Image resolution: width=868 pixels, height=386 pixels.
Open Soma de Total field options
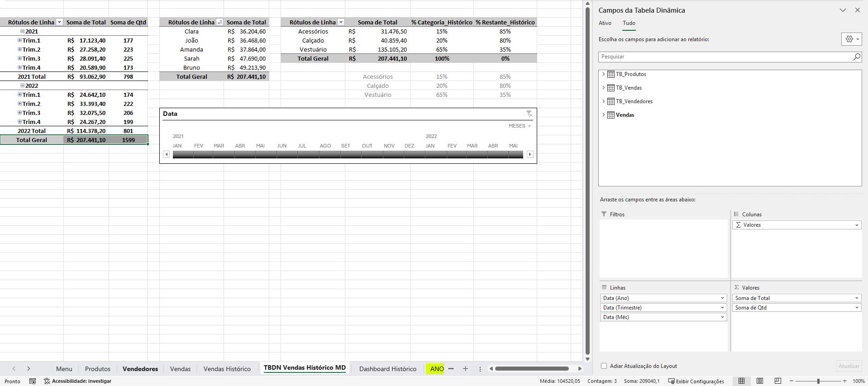tap(857, 298)
